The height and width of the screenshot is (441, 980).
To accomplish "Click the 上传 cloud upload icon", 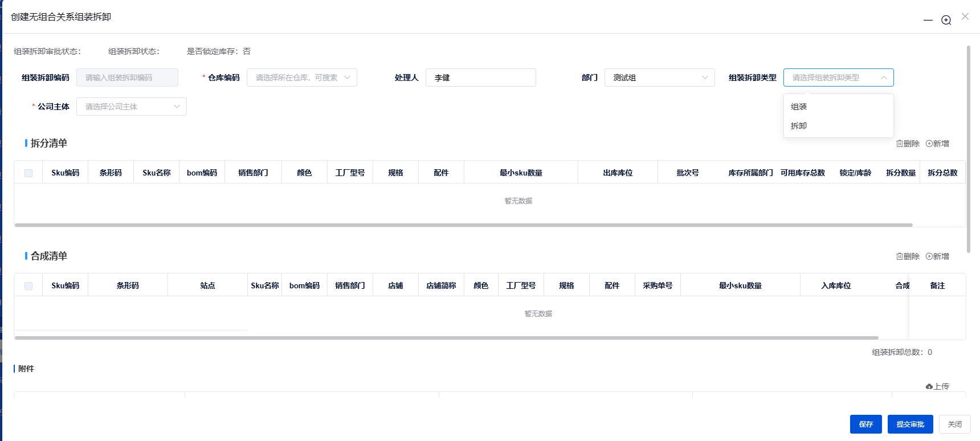I will [x=929, y=386].
